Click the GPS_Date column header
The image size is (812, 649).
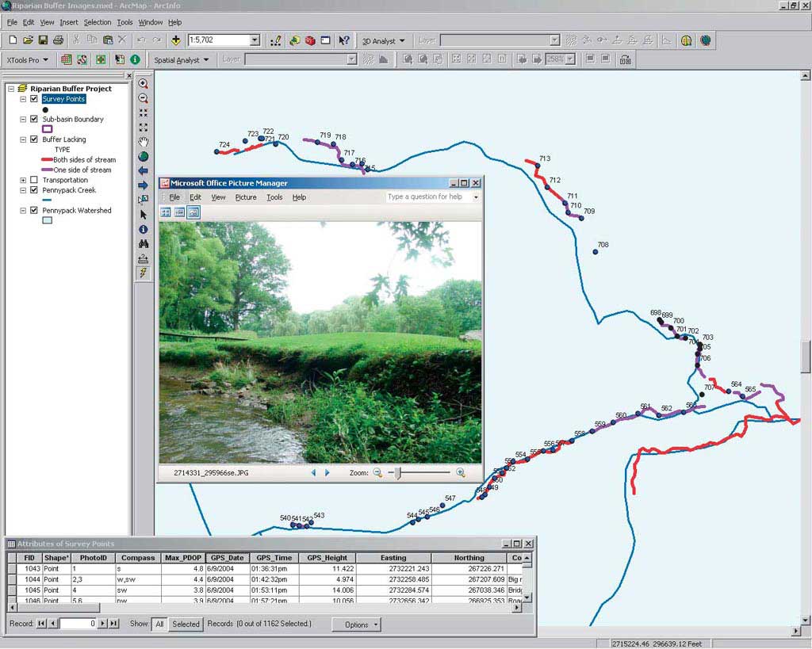click(x=228, y=558)
